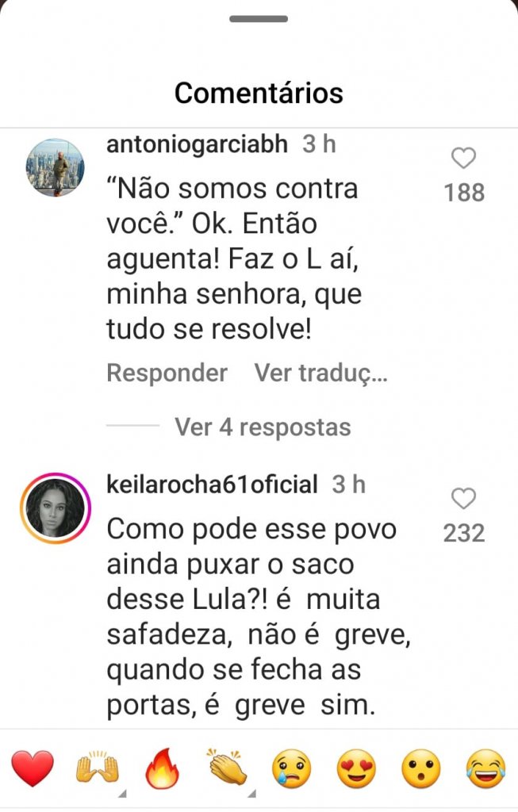Tap the heart-eyes emoji reaction
Screen dimensions: 518x812
pos(356,768)
